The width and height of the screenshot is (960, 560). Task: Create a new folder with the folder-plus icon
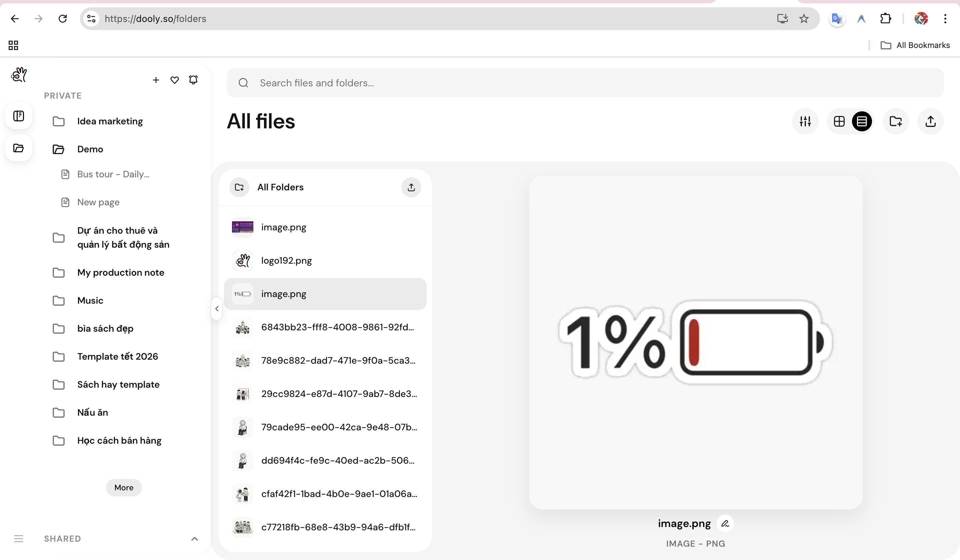896,121
